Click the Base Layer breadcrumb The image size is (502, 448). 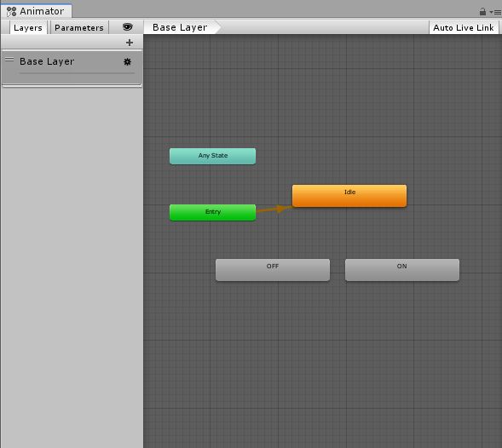coord(180,27)
